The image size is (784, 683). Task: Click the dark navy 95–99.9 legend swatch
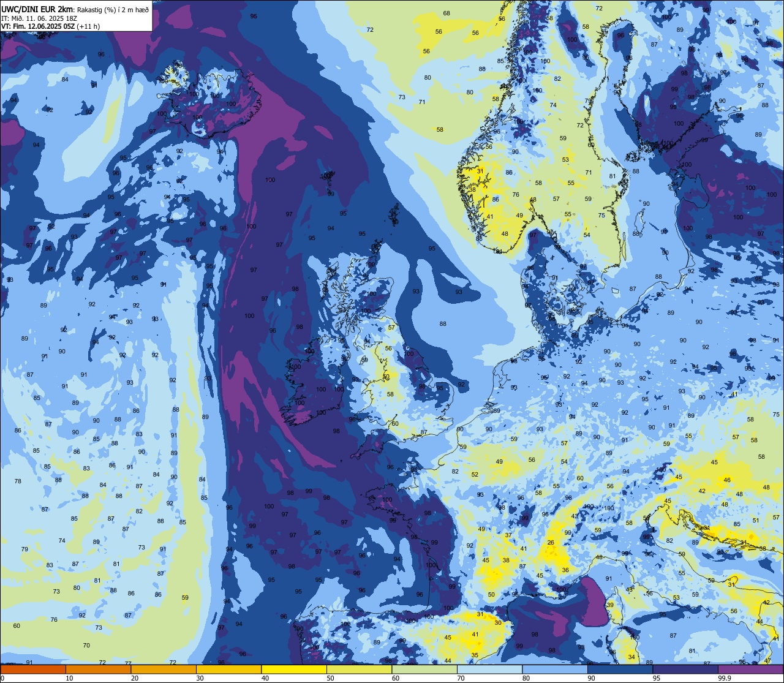(685, 670)
